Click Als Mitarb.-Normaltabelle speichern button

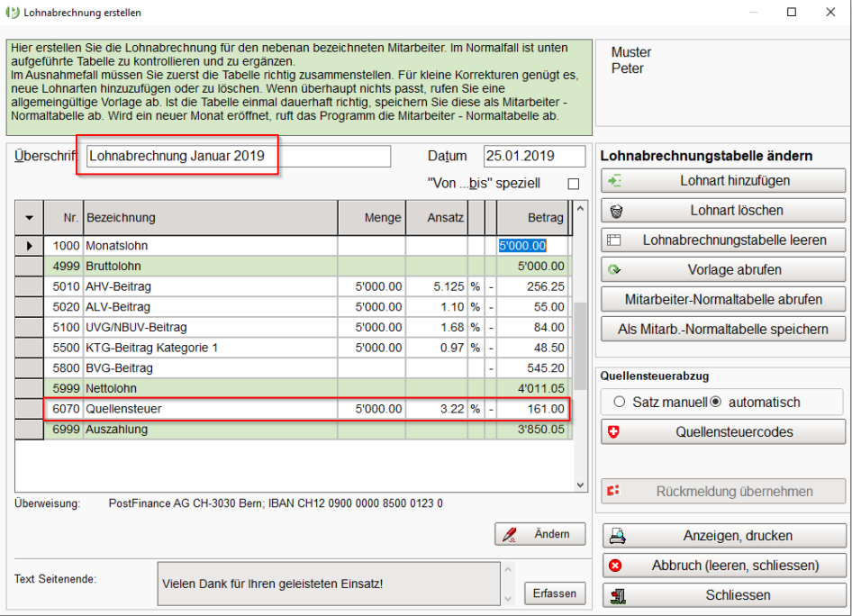pos(723,330)
